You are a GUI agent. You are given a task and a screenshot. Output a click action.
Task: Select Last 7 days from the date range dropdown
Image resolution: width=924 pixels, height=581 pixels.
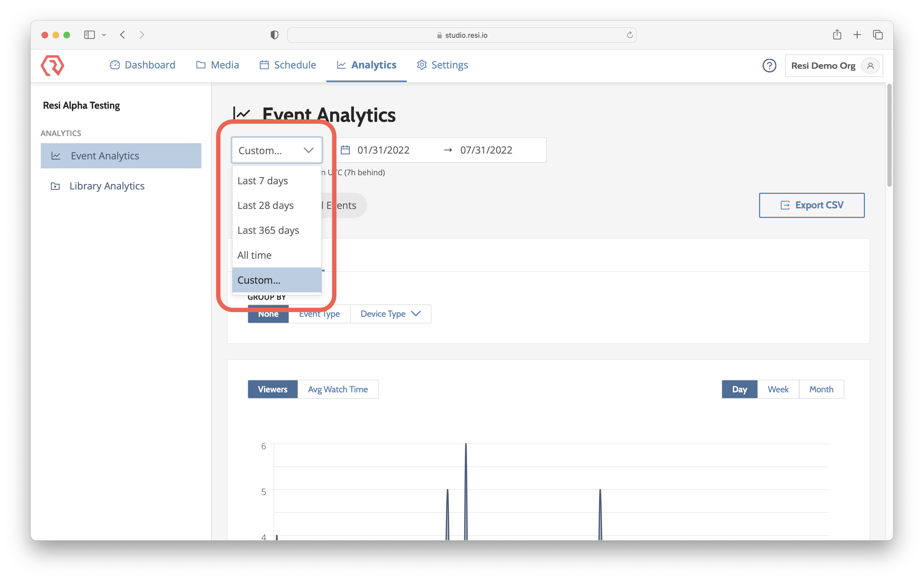(263, 180)
